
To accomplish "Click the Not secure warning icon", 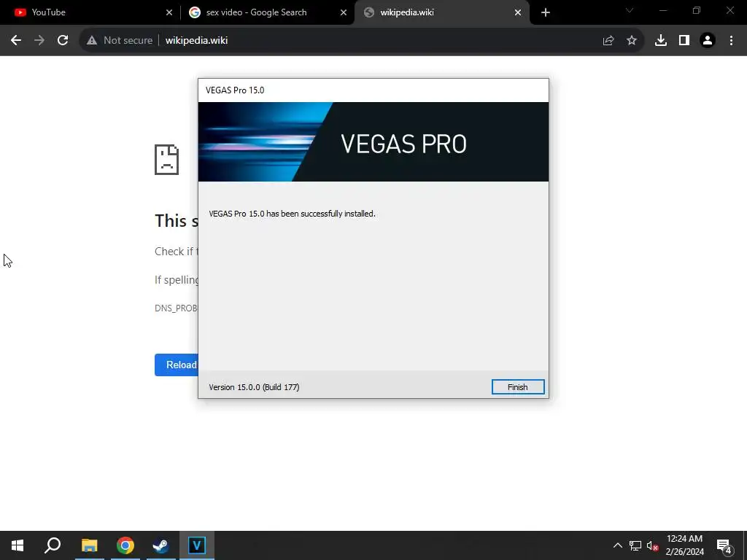I will click(x=92, y=41).
